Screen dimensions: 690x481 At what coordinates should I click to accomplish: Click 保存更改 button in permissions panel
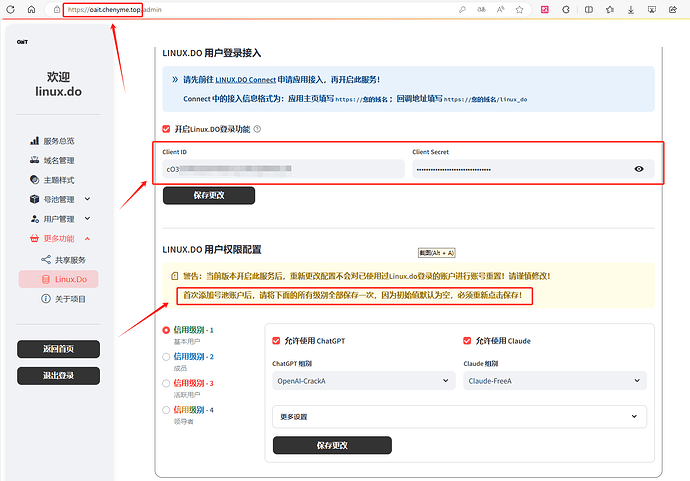pyautogui.click(x=332, y=445)
